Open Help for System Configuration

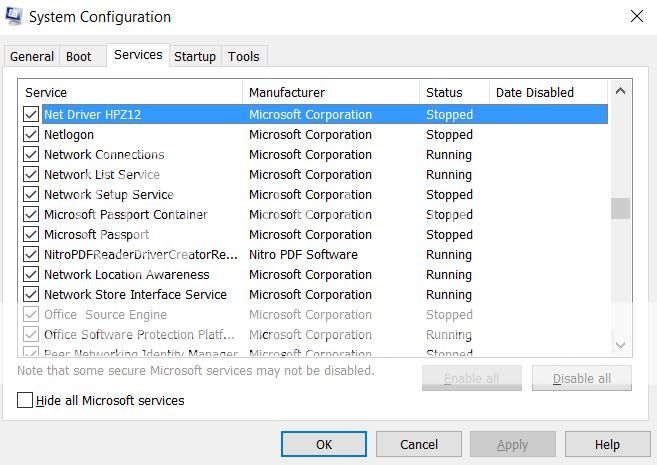coord(607,444)
